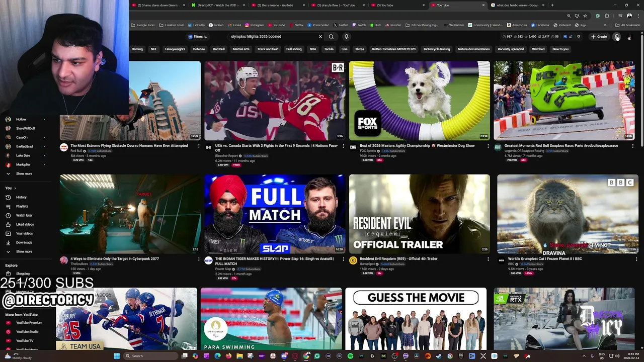Select the Red Bull chip

[219, 49]
